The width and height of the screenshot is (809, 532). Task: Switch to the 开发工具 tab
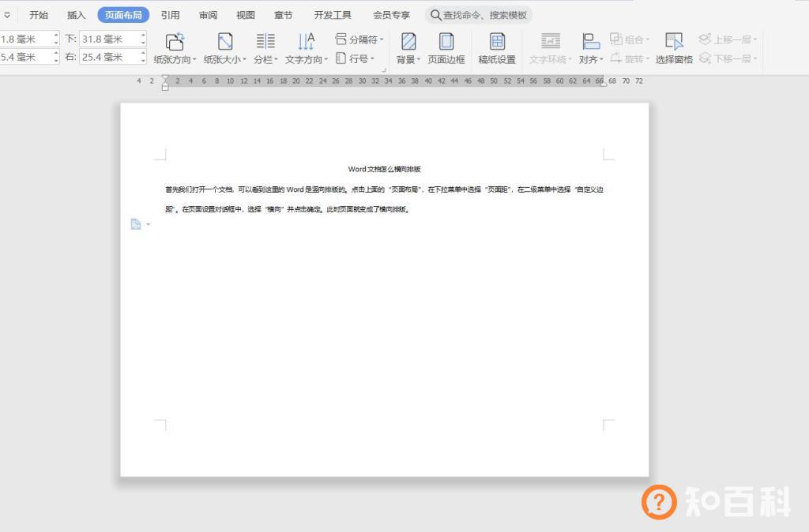[333, 15]
